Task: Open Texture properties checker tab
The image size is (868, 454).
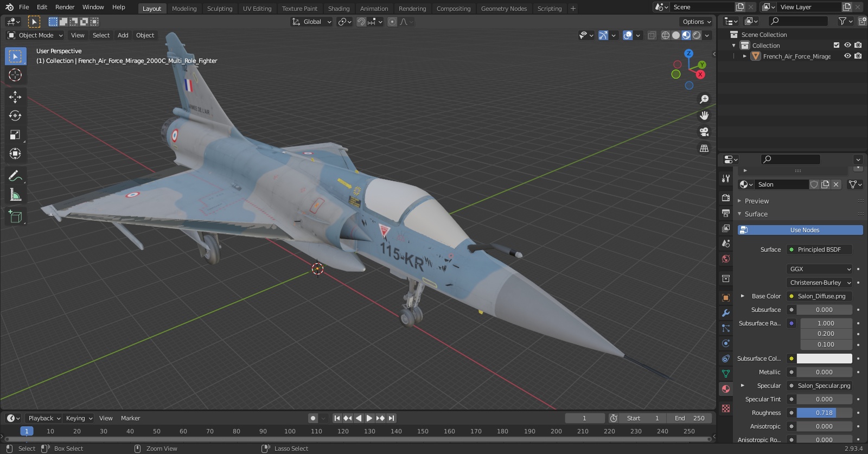Action: (x=726, y=408)
